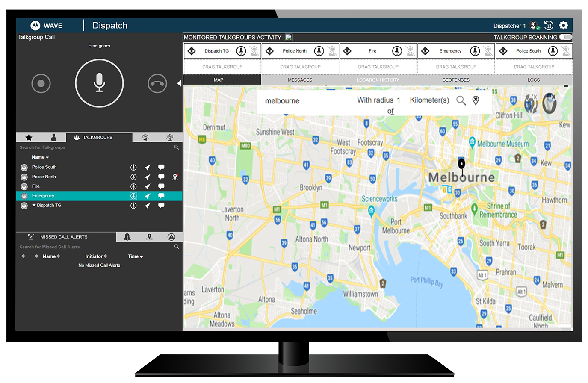Click the map search magnifier icon
The width and height of the screenshot is (588, 383).
461,100
